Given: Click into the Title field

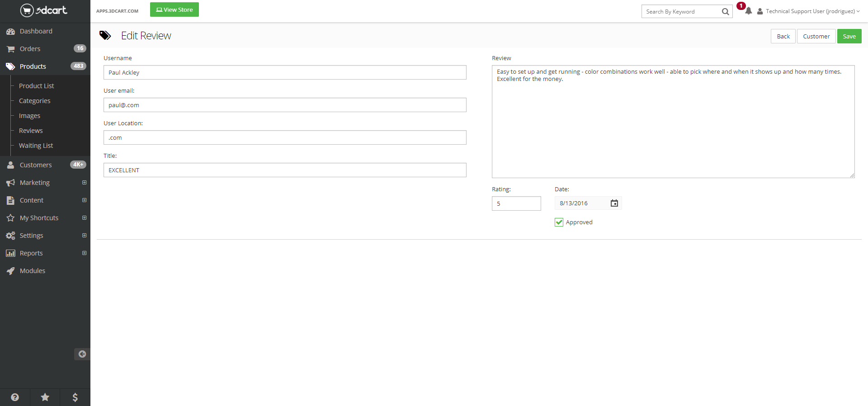Looking at the screenshot, I should tap(285, 170).
